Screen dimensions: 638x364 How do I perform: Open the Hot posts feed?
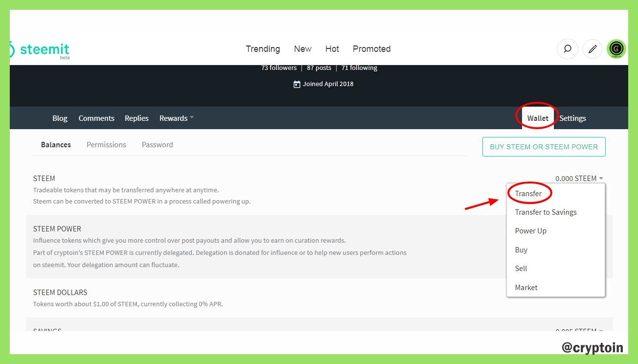[x=332, y=49]
